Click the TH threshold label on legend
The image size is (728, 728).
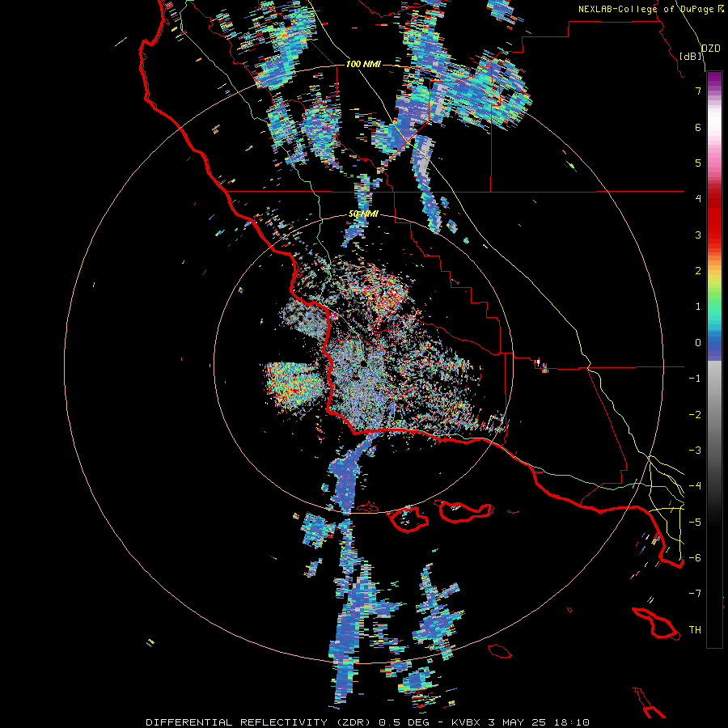[695, 630]
